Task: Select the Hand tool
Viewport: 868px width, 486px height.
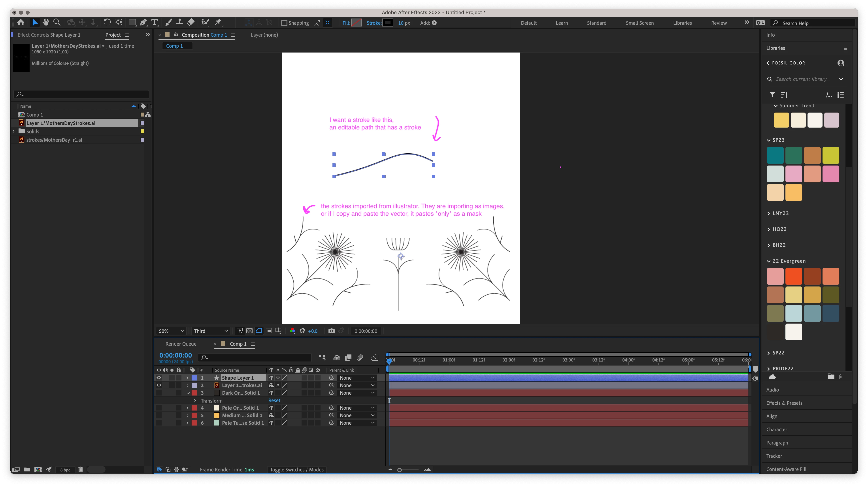Action: coord(46,23)
